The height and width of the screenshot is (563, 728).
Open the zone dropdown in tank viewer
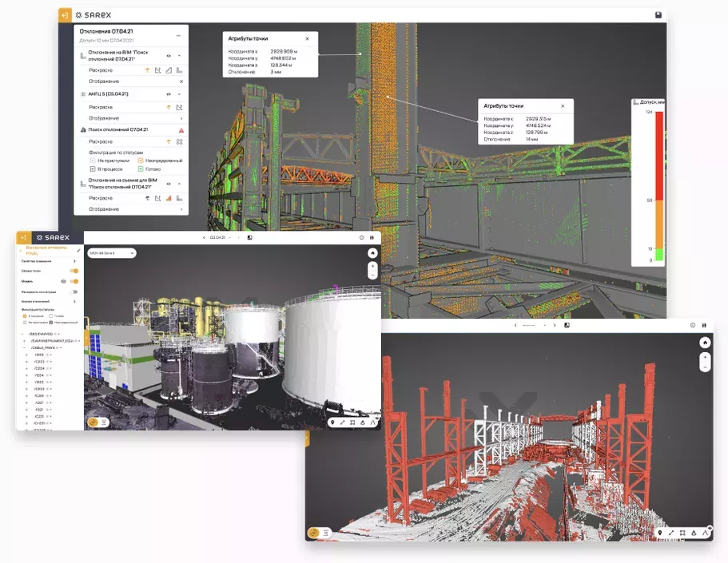(x=111, y=253)
